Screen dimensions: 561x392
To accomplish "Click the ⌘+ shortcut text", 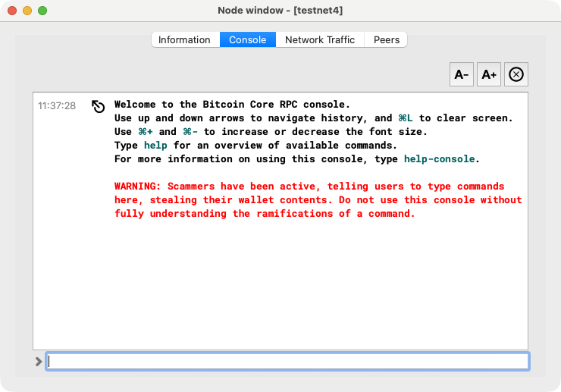I will pyautogui.click(x=146, y=132).
